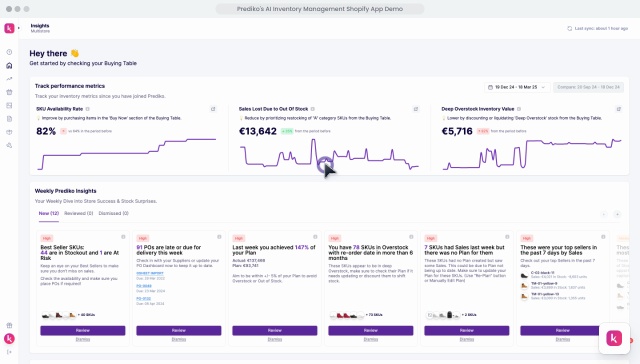640x364 pixels.
Task: Open the date range dropdown 19 Dec 24
Action: click(517, 87)
